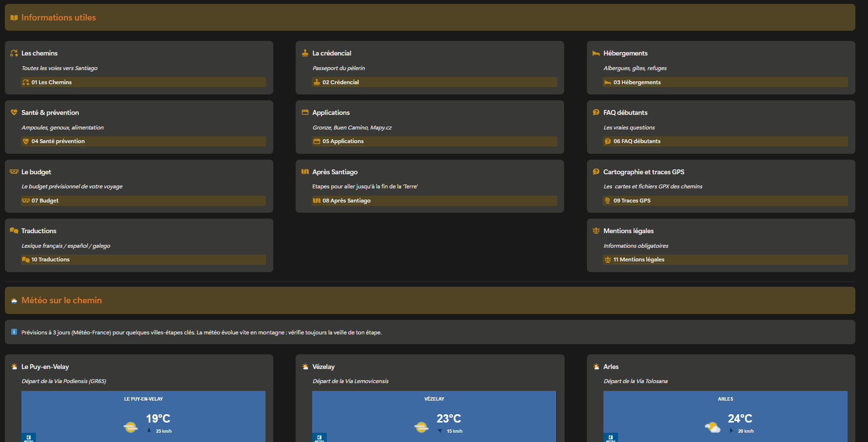Viewport: 868px width, 442px height.
Task: Open the 04 Santé prévention link
Action: click(x=58, y=141)
